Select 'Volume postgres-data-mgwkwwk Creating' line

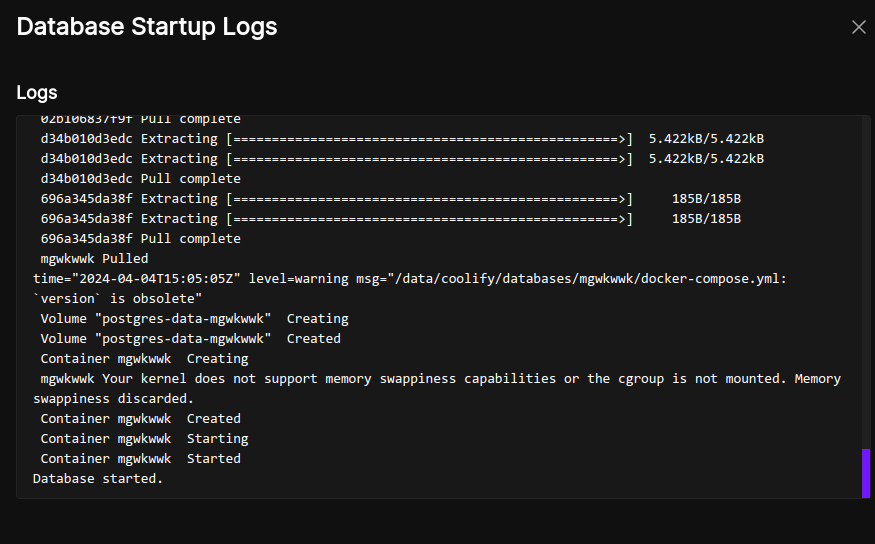click(x=195, y=319)
